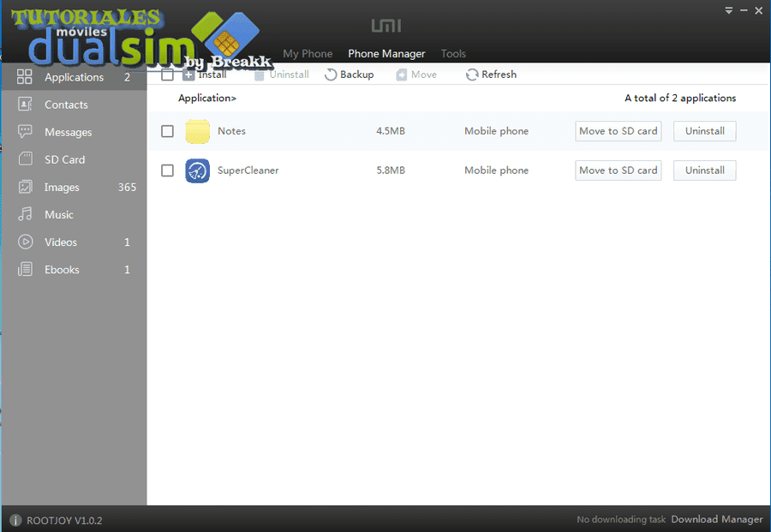Check the Notes application checkbox
This screenshot has width=771, height=532.
tap(167, 131)
